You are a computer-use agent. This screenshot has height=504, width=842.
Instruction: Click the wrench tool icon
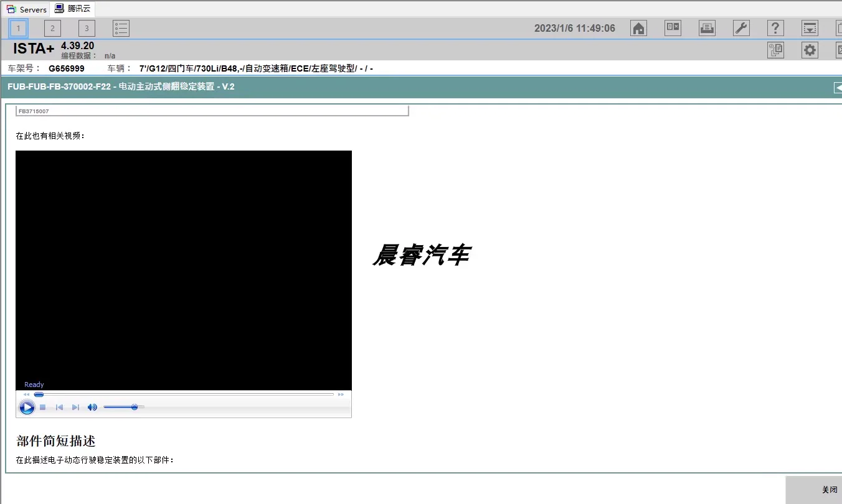(x=741, y=28)
